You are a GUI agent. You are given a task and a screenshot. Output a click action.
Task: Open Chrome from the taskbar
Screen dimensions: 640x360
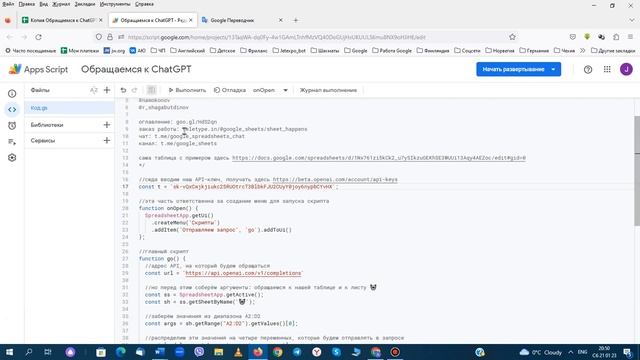click(278, 352)
